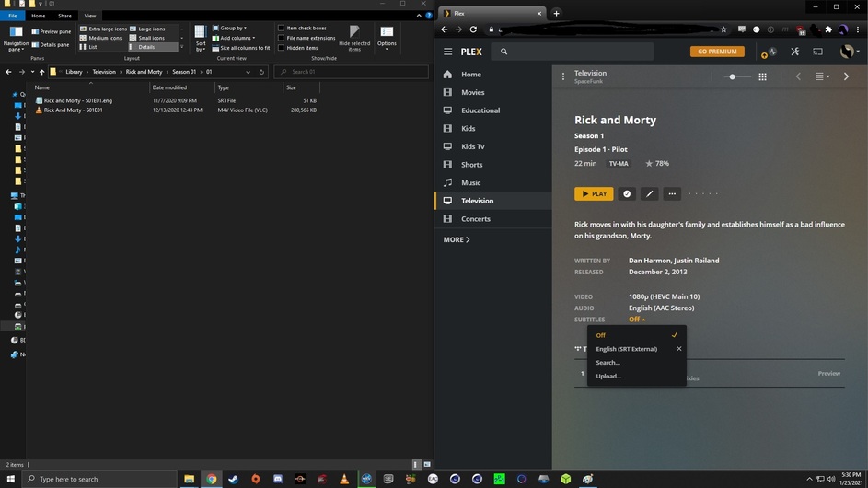This screenshot has width=868, height=488.
Task: Click the pencil edit icon
Action: pyautogui.click(x=649, y=193)
